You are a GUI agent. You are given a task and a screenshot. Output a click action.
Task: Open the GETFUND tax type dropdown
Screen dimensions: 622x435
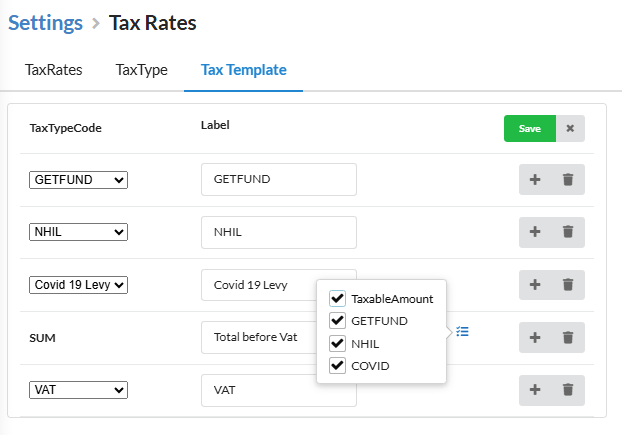(x=78, y=180)
